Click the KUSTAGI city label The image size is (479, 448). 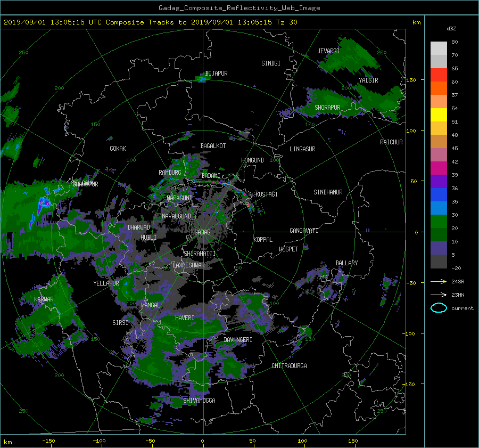(x=267, y=194)
